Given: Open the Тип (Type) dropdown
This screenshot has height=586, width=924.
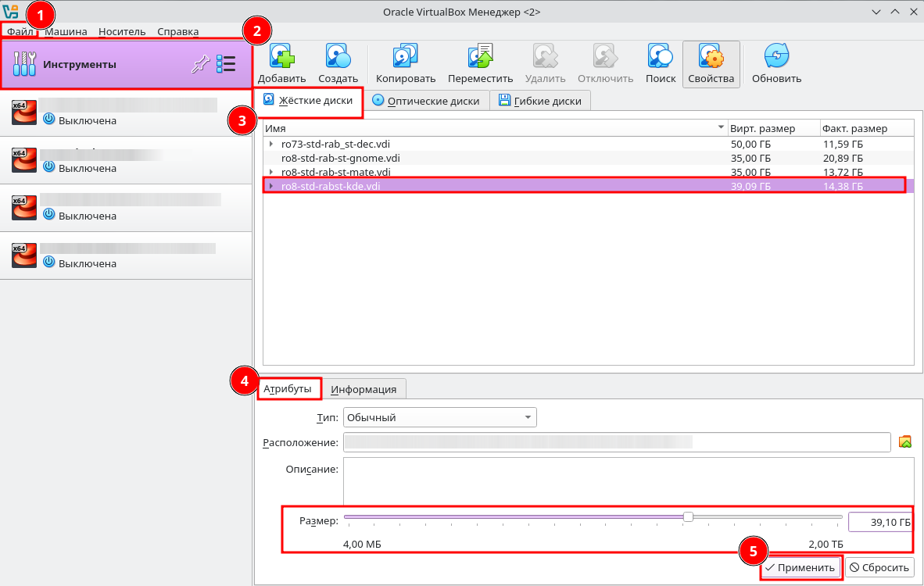Looking at the screenshot, I should point(441,417).
